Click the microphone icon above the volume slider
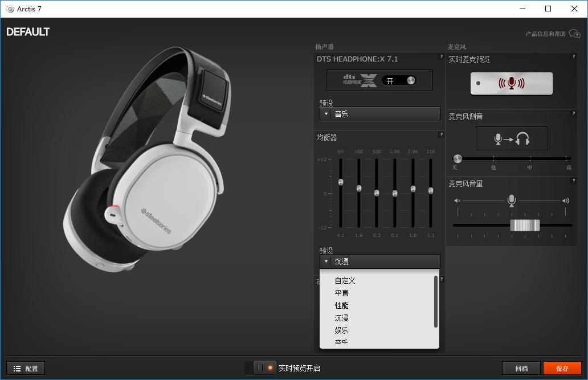The height and width of the screenshot is (380, 588). [511, 200]
